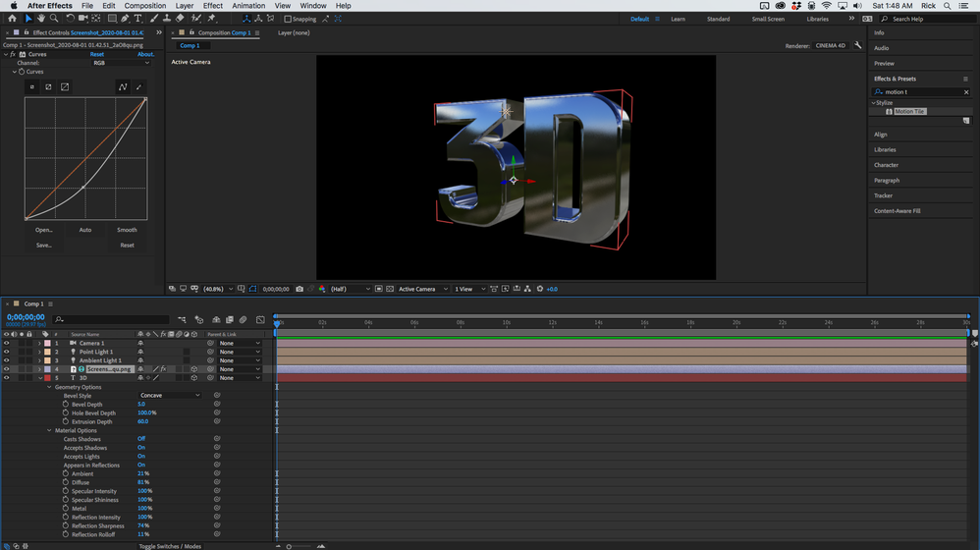
Task: Enable the Snapping checkbox
Action: pyautogui.click(x=288, y=19)
